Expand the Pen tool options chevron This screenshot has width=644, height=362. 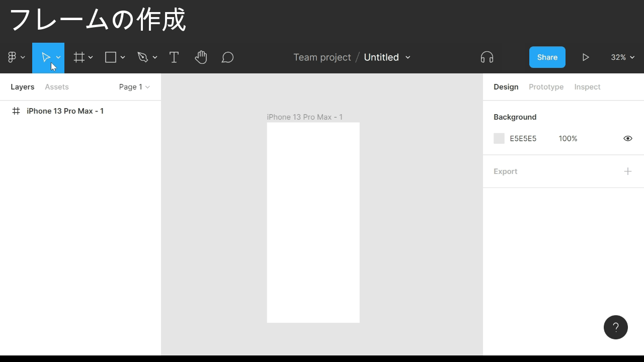pyautogui.click(x=155, y=57)
